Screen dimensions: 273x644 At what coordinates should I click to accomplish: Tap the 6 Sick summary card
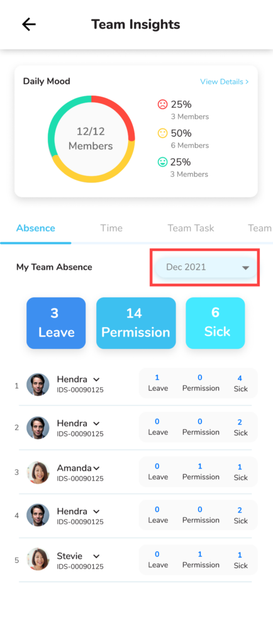coord(216,323)
